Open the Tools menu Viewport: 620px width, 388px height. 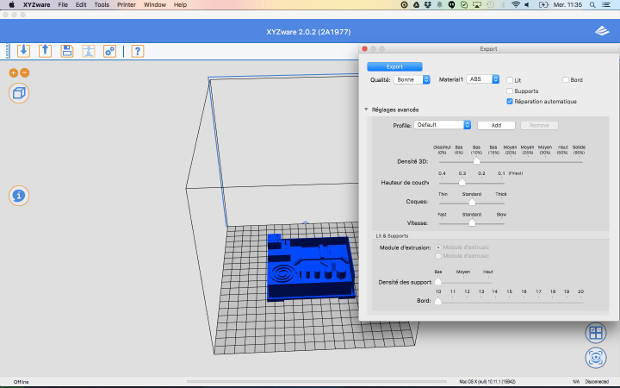point(102,5)
